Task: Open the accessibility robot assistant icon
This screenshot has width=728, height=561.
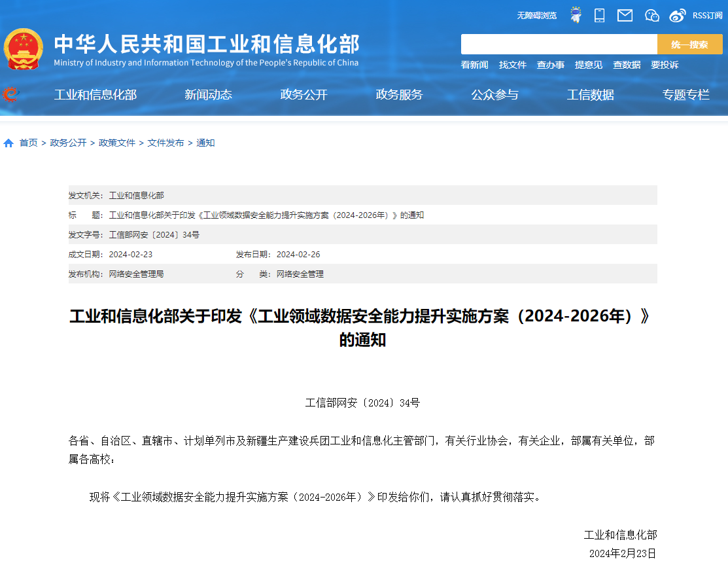Action: click(576, 15)
